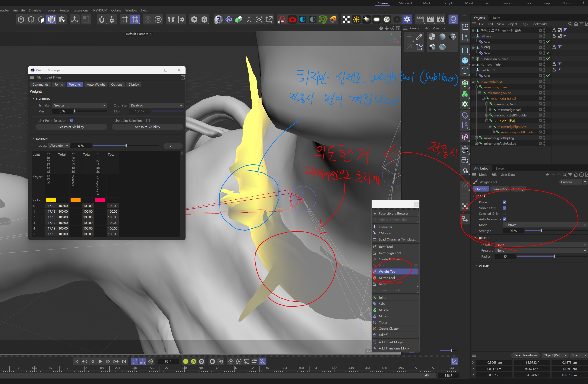Select the sun lighting icon in toolbar
Viewport: 588px width, 384px height.
(356, 20)
